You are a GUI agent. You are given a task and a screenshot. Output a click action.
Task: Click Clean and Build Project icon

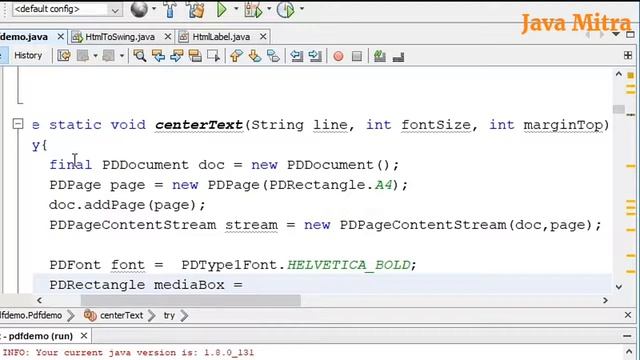click(x=196, y=9)
